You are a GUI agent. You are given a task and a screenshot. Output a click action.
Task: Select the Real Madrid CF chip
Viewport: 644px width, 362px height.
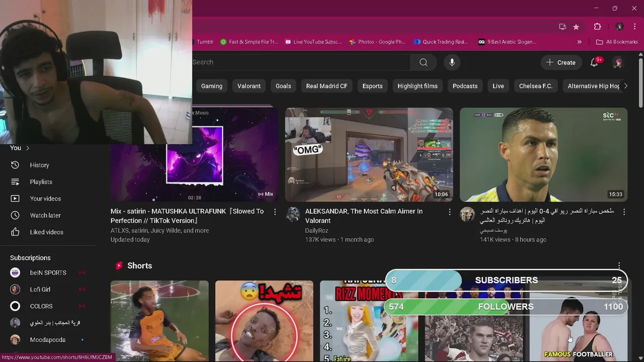(327, 86)
